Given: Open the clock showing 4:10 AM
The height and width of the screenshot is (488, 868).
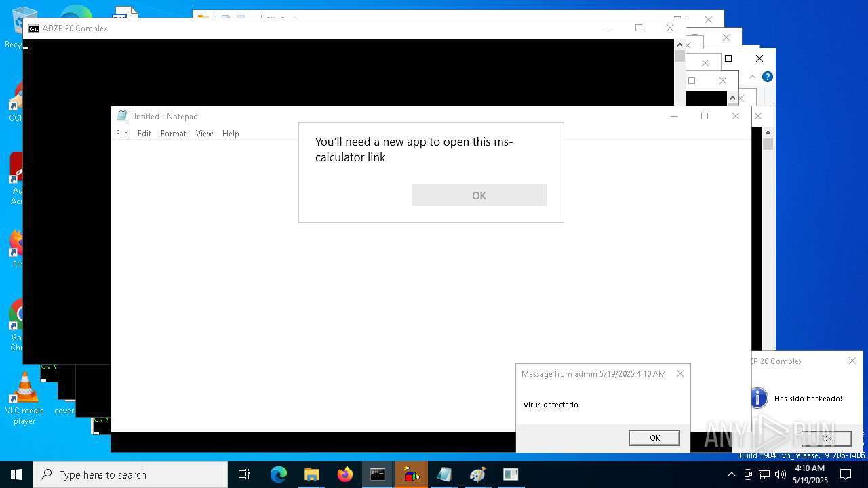Looking at the screenshot, I should 810,474.
